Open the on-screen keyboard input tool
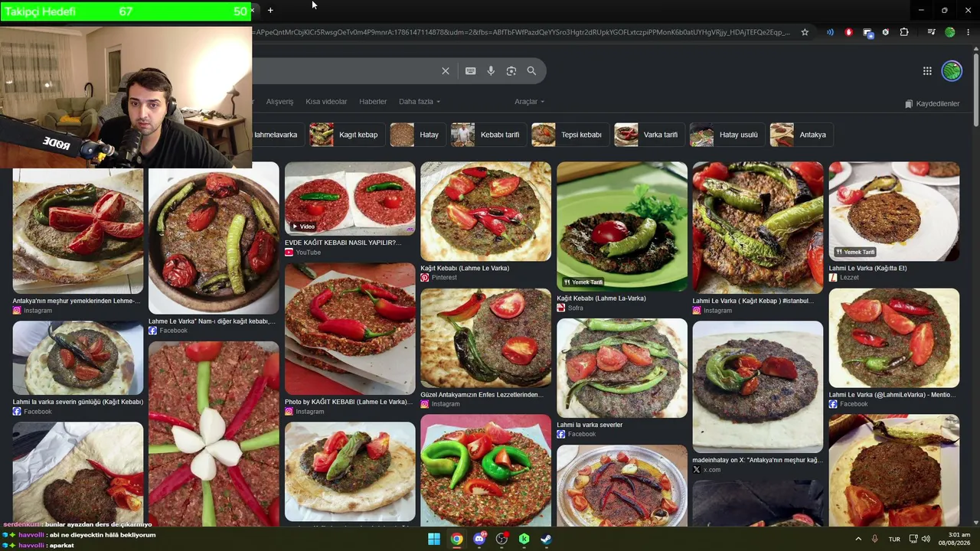Viewport: 980px width, 551px height. [x=471, y=71]
